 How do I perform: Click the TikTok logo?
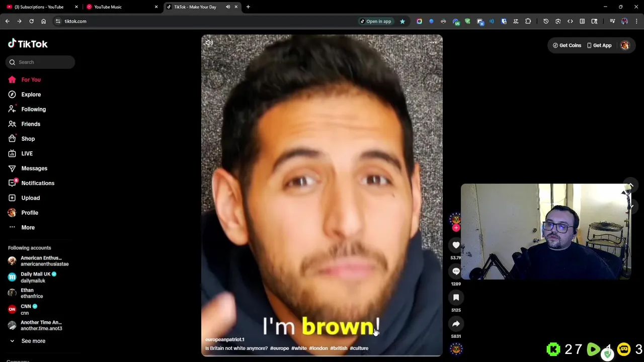(x=28, y=44)
